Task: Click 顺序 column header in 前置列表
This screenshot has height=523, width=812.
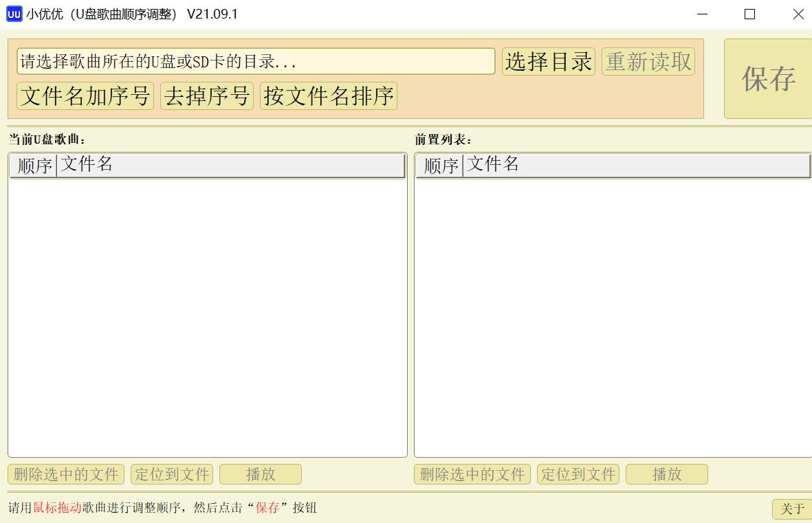Action: tap(440, 166)
